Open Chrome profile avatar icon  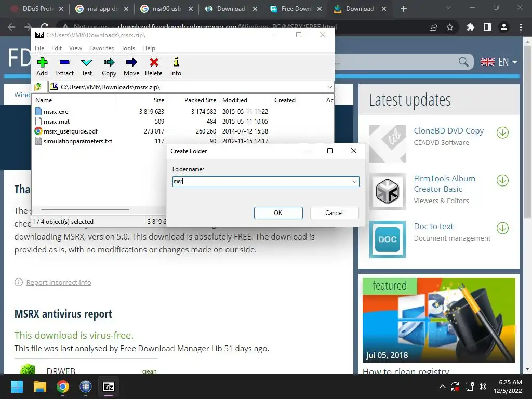pos(504,27)
